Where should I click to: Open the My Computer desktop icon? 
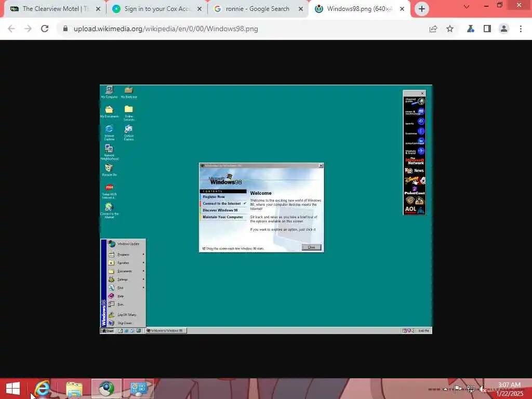click(109, 92)
